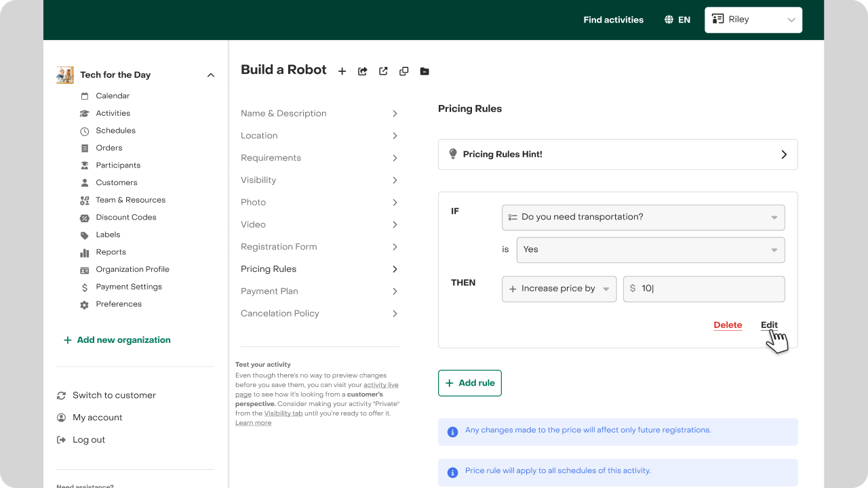Click the info icon on all schedules notice

(x=452, y=472)
